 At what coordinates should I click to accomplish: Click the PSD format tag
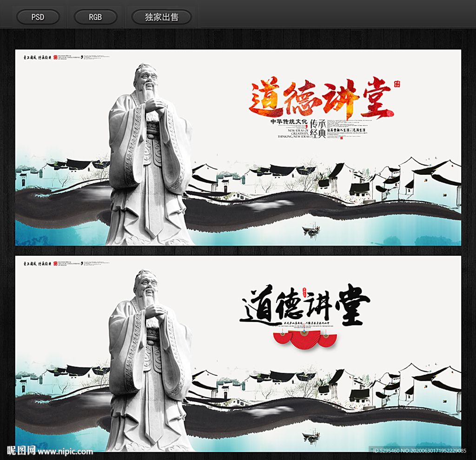(38, 17)
